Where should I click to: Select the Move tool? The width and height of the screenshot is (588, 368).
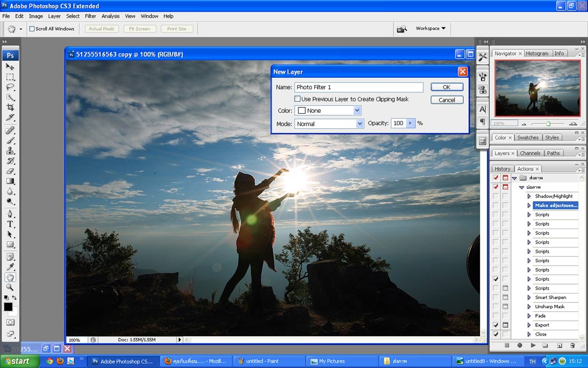coord(10,67)
